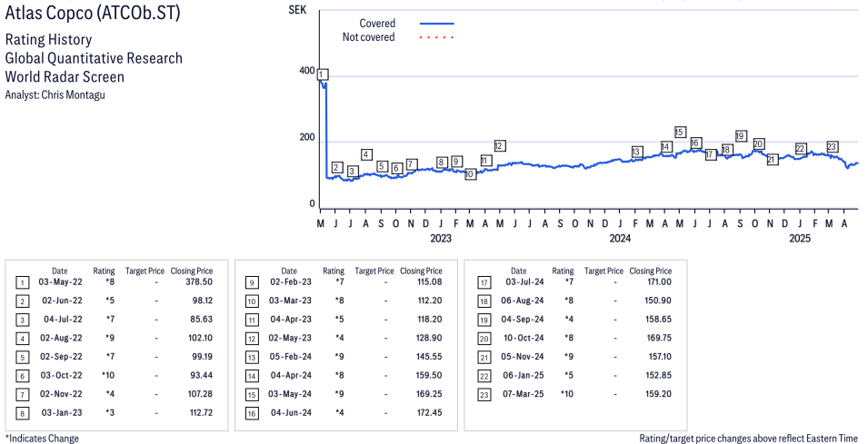The height and width of the screenshot is (444, 868).
Task: Click the 'World Radar Screen' text
Action: [65, 77]
